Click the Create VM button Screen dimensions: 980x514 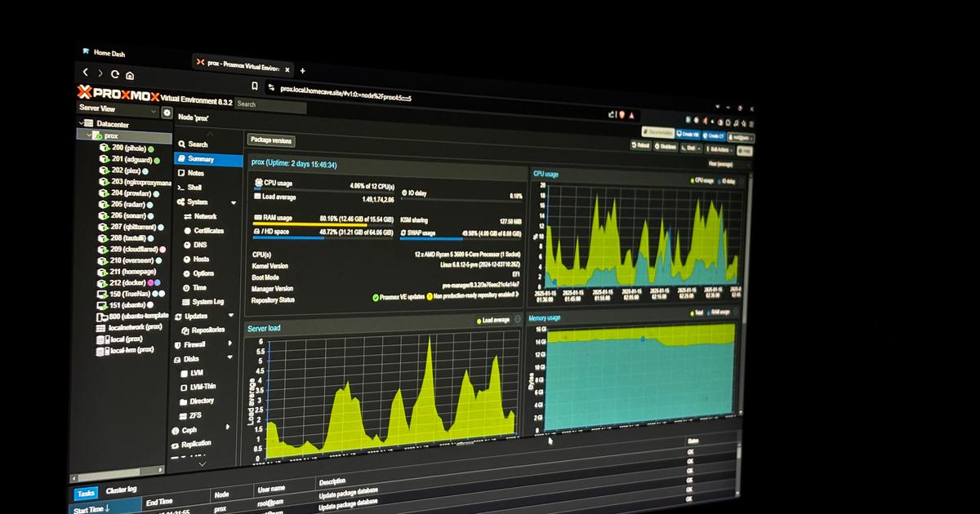tap(687, 135)
